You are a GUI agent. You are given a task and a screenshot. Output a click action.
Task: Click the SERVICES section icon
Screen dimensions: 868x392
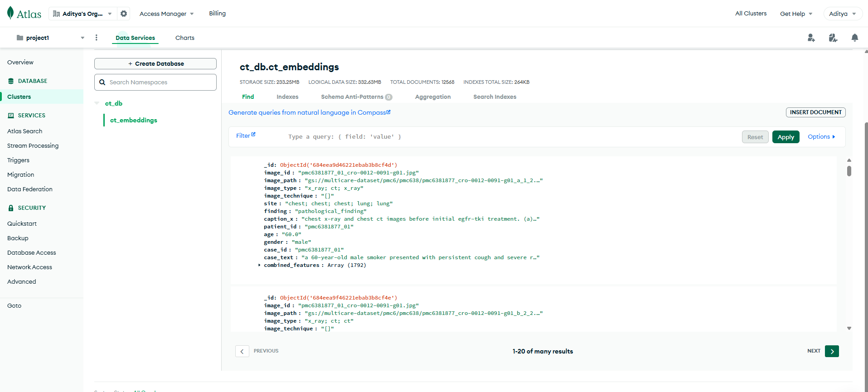point(11,116)
